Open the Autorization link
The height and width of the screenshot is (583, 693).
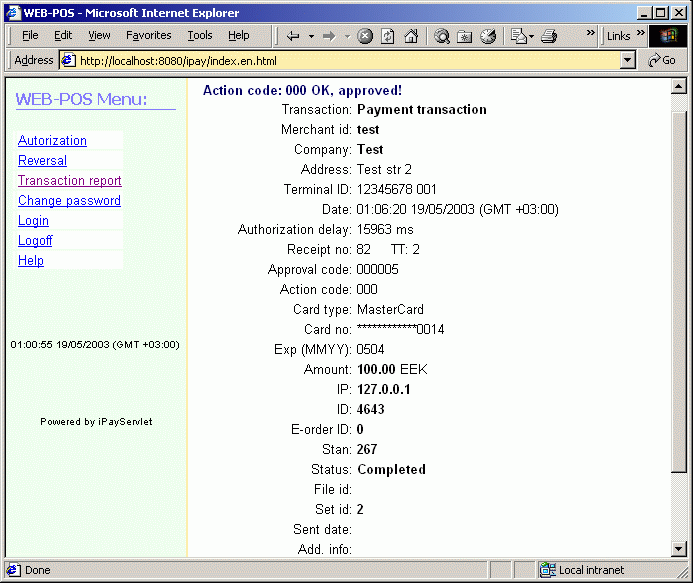tap(52, 141)
